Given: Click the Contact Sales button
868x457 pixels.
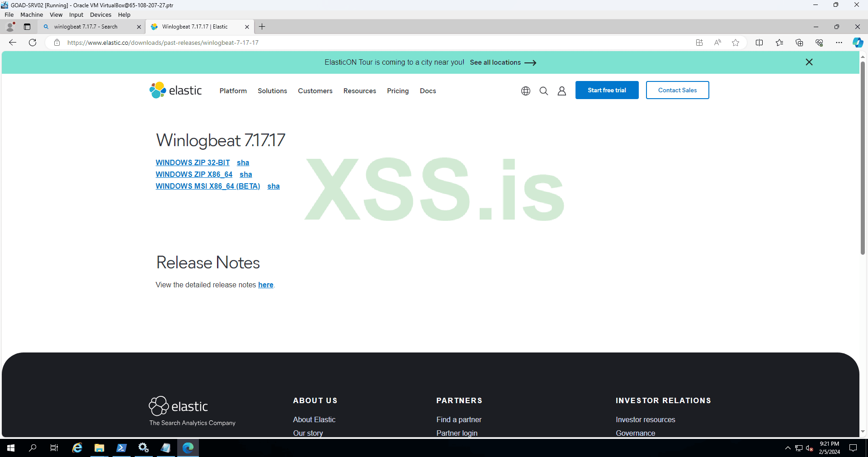Looking at the screenshot, I should (x=677, y=90).
